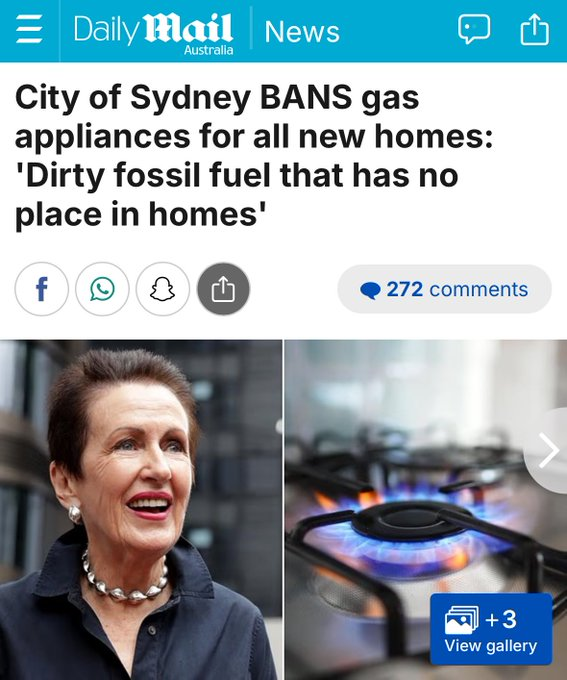Open the comments speech bubble icon in header

click(474, 29)
